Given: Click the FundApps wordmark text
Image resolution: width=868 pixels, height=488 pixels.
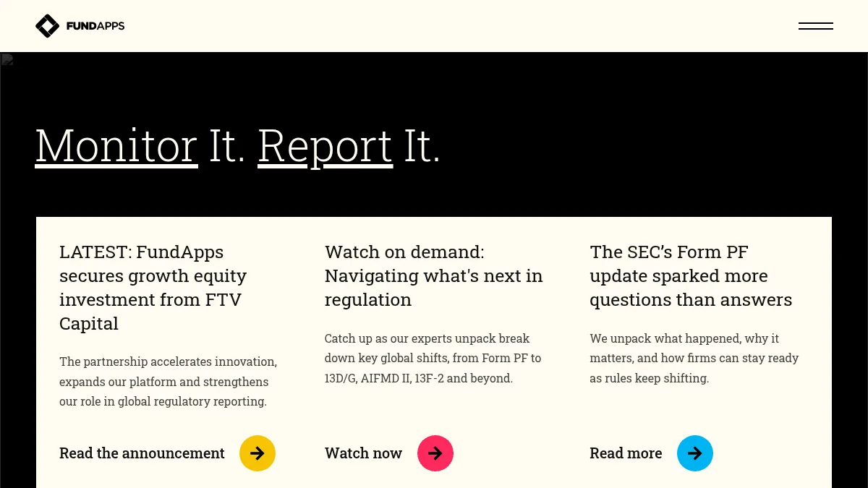Looking at the screenshot, I should [95, 26].
